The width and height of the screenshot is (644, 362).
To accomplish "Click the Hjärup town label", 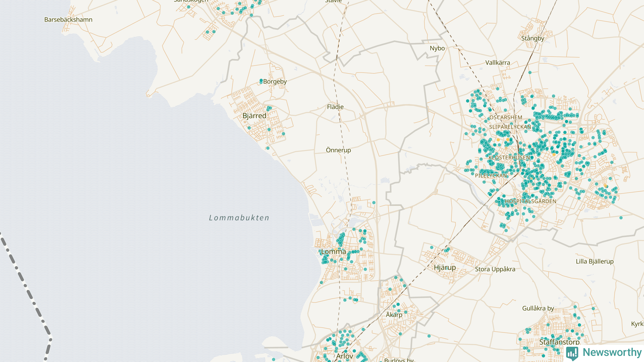I will (x=445, y=267).
